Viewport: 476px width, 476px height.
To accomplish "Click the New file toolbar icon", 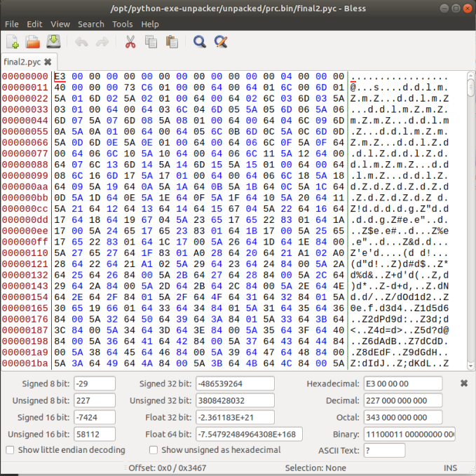I will pos(13,42).
